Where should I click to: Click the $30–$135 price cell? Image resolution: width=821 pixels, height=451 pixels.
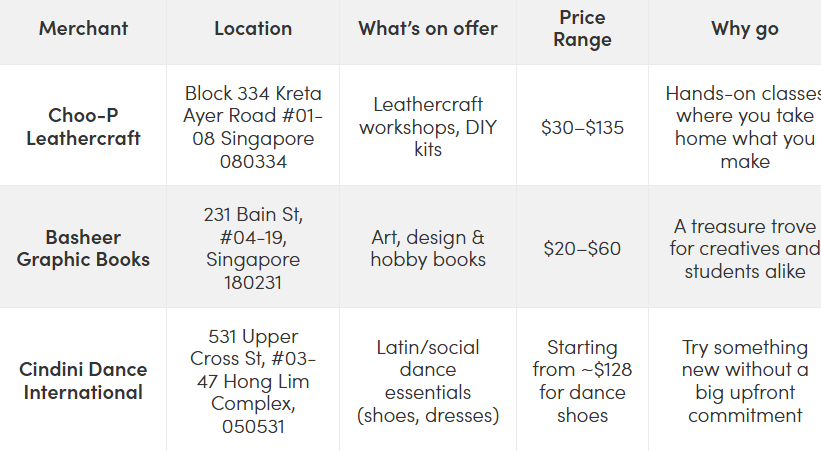point(582,127)
